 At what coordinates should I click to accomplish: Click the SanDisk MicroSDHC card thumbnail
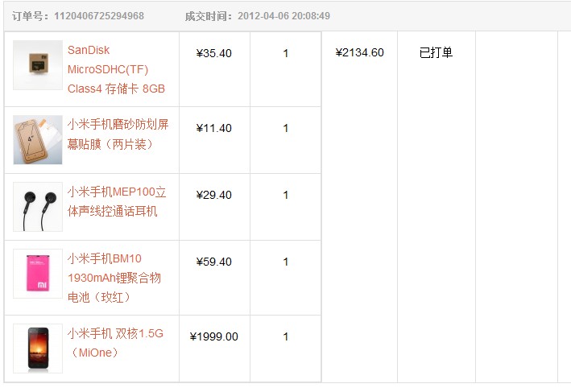click(37, 65)
